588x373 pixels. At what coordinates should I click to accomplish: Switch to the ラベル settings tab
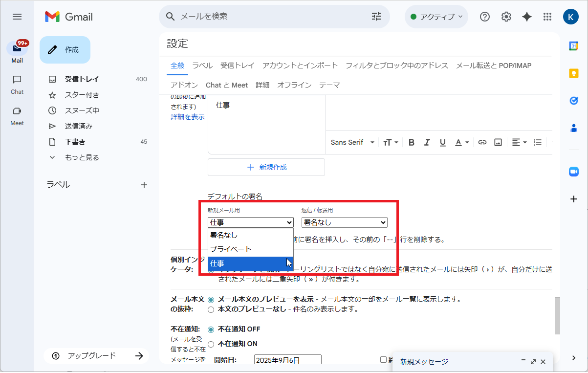click(x=202, y=65)
